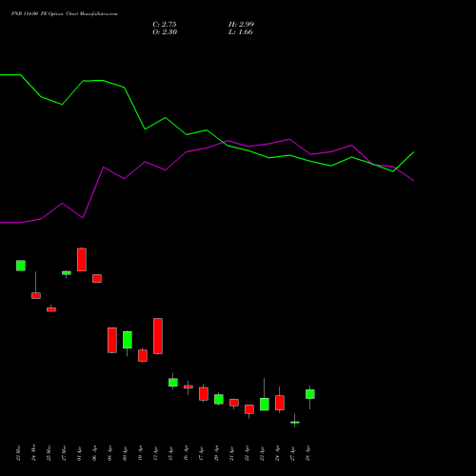Select the 27 Mar date label

pos(64,453)
